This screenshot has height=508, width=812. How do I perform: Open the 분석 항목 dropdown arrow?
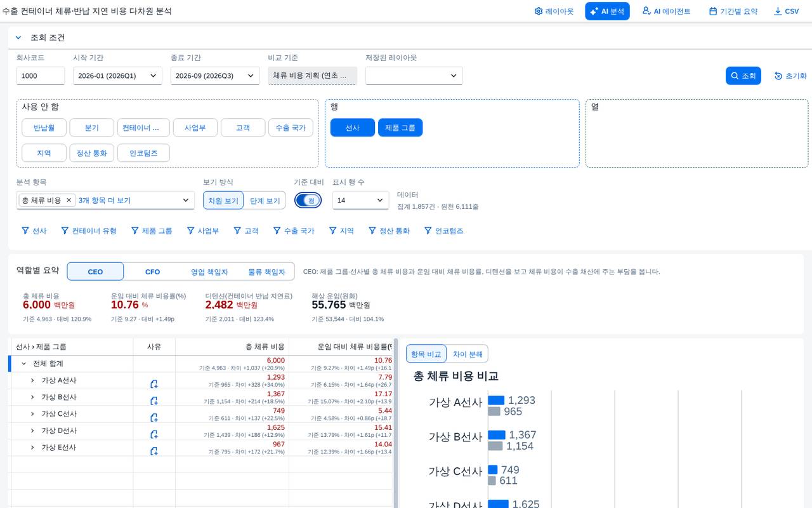click(186, 200)
